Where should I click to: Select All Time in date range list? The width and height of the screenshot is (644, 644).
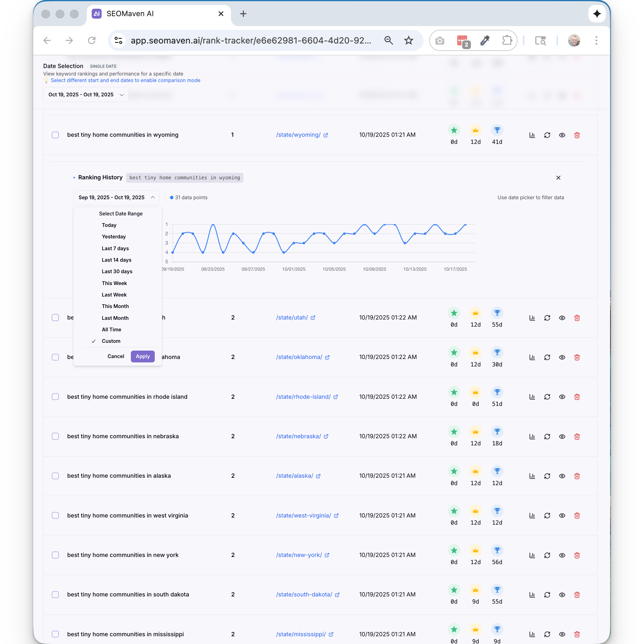[111, 329]
